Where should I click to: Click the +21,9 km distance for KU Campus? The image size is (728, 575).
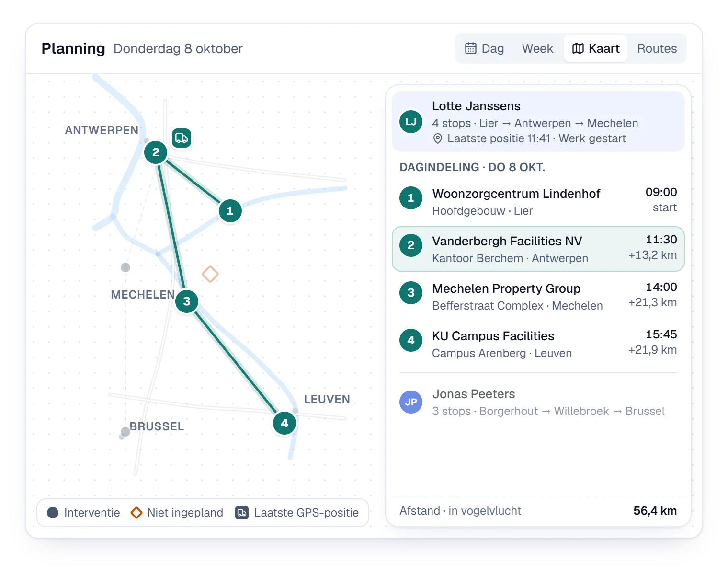pos(652,350)
